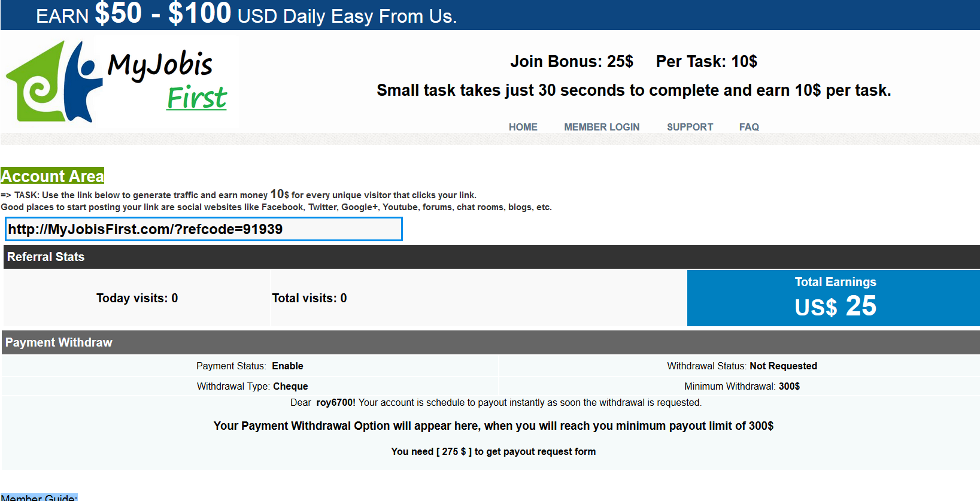Click the Withdrawal Type 'Cheque' value
The height and width of the screenshot is (501, 980).
[x=290, y=386]
